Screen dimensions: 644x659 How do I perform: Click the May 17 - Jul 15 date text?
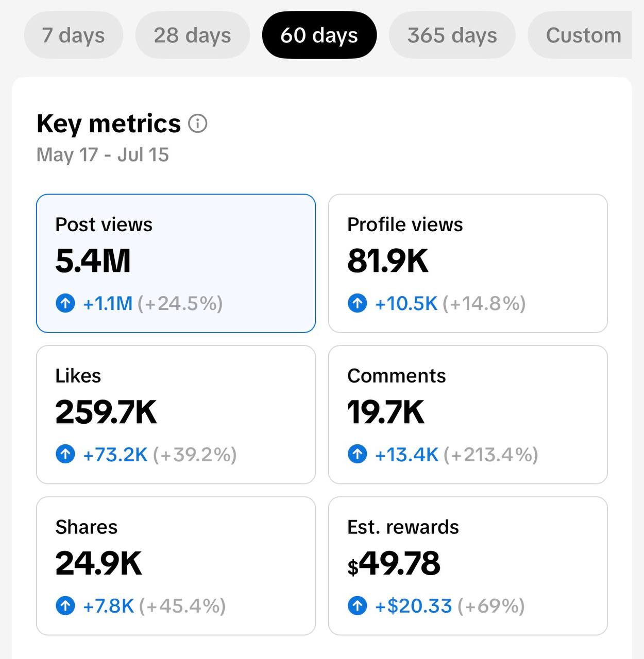[103, 154]
